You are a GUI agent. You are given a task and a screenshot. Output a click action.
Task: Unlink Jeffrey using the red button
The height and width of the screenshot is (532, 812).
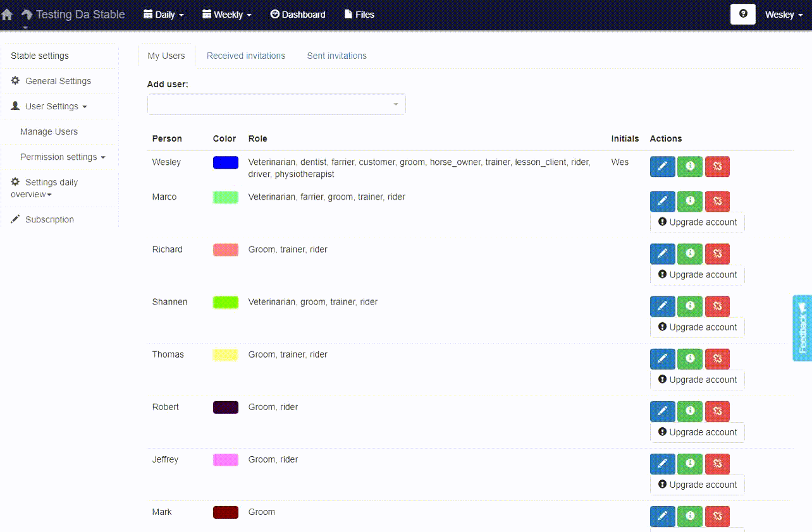point(717,464)
